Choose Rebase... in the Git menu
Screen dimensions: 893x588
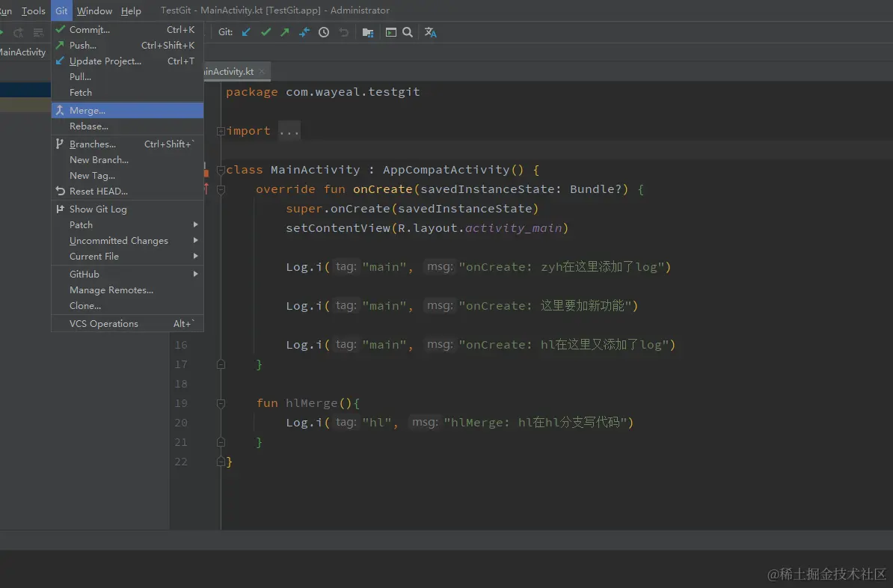click(x=89, y=126)
